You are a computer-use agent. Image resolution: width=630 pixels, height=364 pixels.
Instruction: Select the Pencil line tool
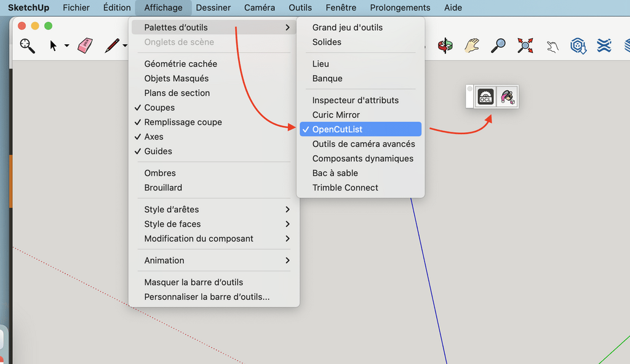point(112,45)
